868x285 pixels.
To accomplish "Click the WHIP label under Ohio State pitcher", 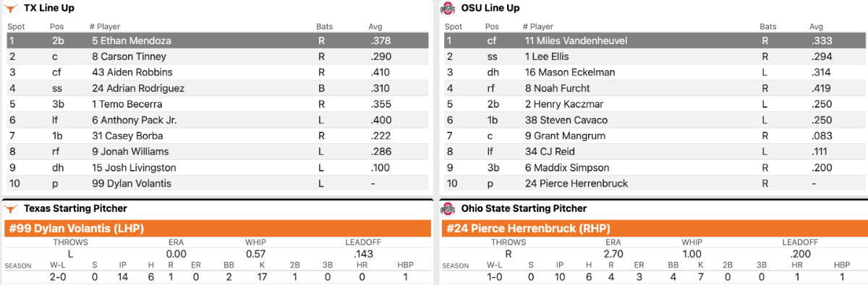I will tap(692, 242).
